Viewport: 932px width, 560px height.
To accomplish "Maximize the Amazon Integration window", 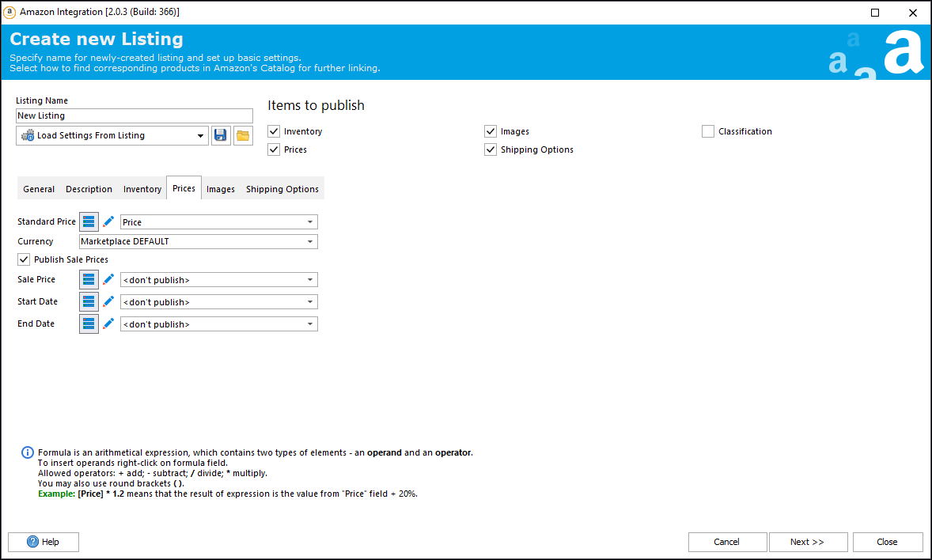I will [875, 13].
